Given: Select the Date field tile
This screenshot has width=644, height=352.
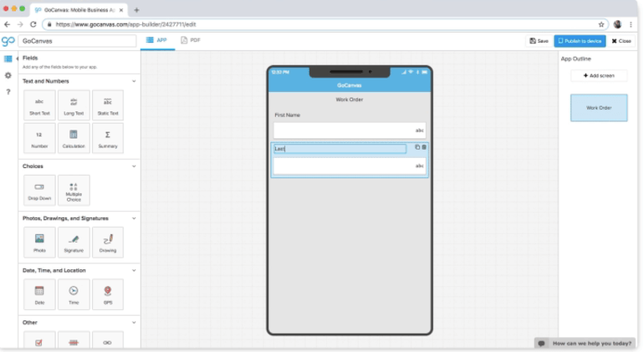Looking at the screenshot, I should [39, 294].
